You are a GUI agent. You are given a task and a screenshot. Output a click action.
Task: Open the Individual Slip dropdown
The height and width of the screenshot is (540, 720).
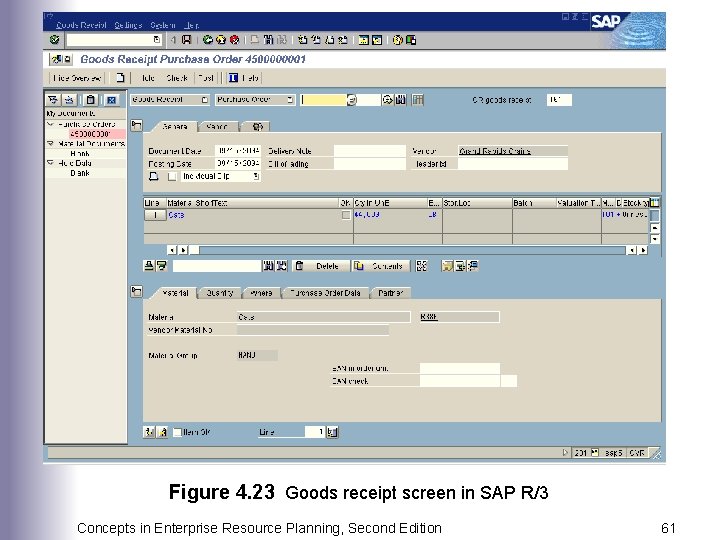pos(256,176)
